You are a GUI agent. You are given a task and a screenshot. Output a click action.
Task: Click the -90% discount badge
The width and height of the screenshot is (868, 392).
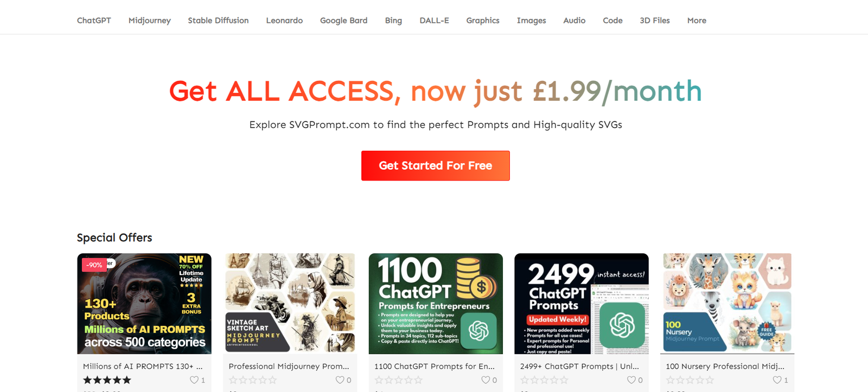[94, 265]
